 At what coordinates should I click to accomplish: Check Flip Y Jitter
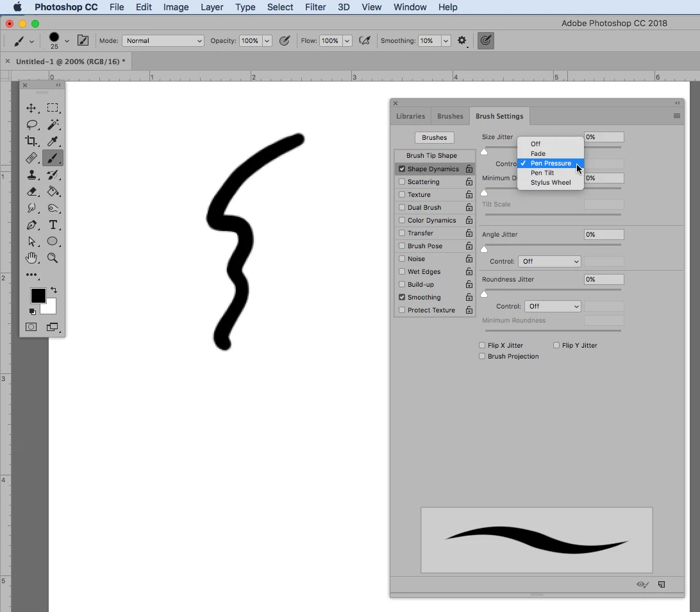click(556, 345)
